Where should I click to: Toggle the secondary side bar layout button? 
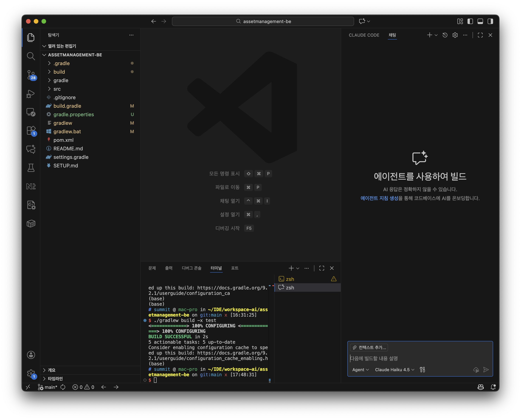490,21
